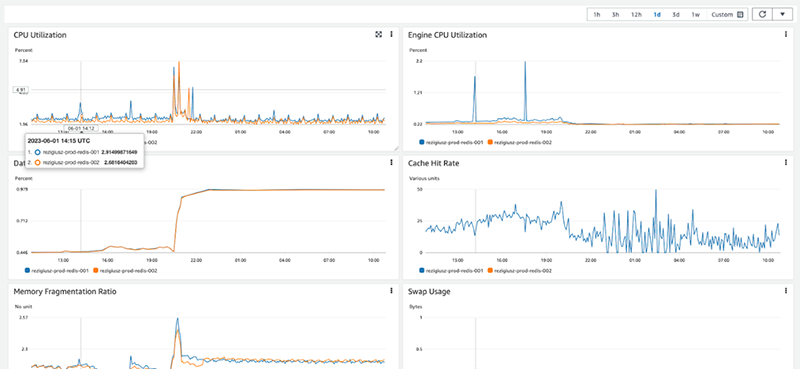Select the 1w time range
The image size is (800, 369).
pos(695,15)
